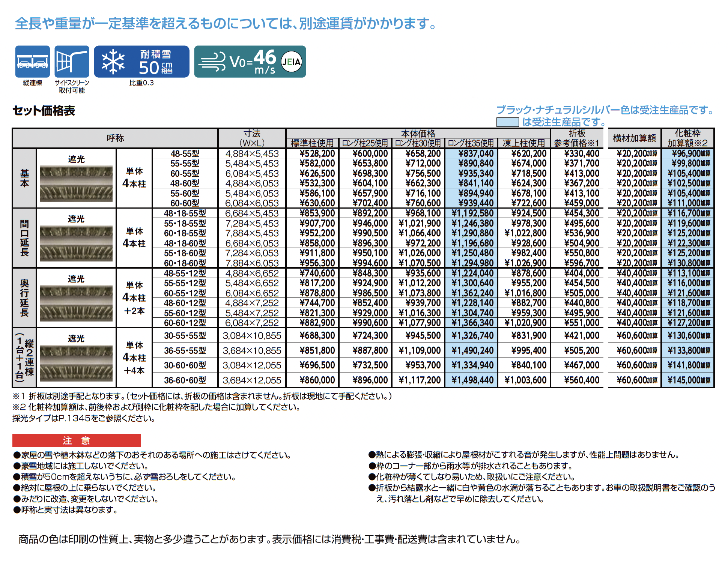
Task: Click the 間口延長 section roof thumbnail
Action: (x=76, y=243)
